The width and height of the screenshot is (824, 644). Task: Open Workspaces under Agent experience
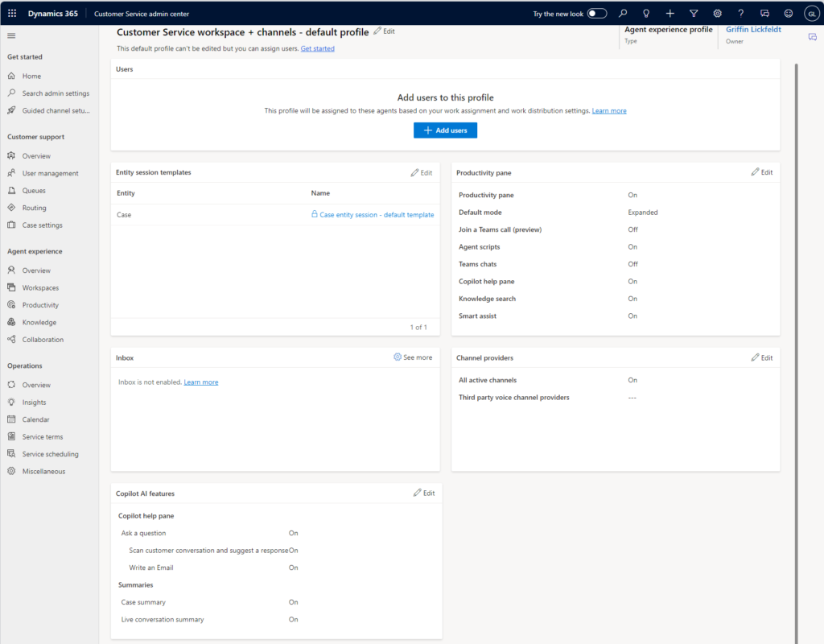pyautogui.click(x=40, y=288)
